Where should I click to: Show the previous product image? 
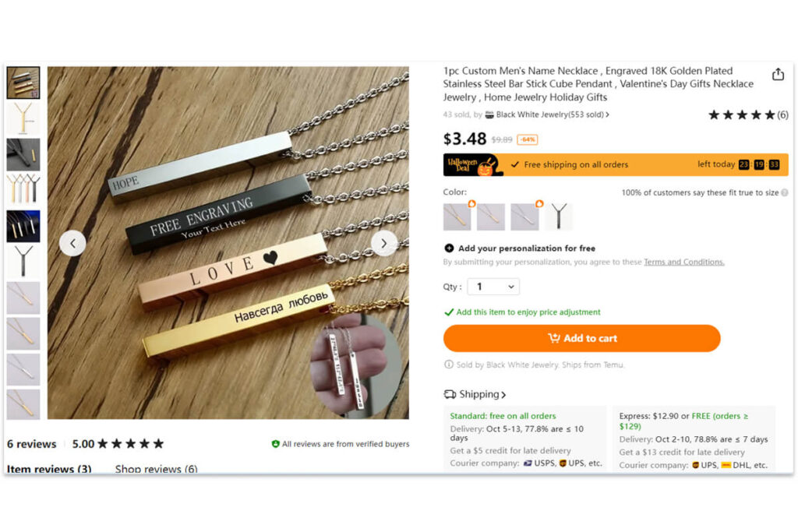pyautogui.click(x=72, y=243)
